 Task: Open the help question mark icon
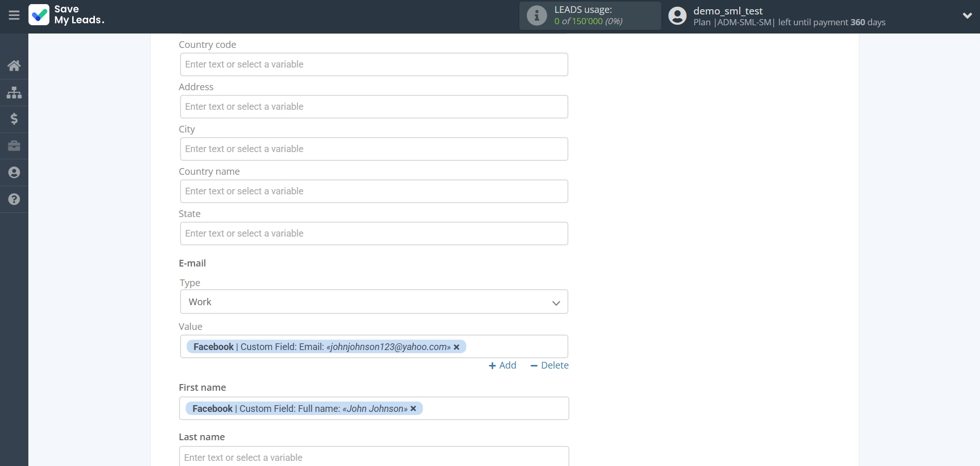point(14,199)
